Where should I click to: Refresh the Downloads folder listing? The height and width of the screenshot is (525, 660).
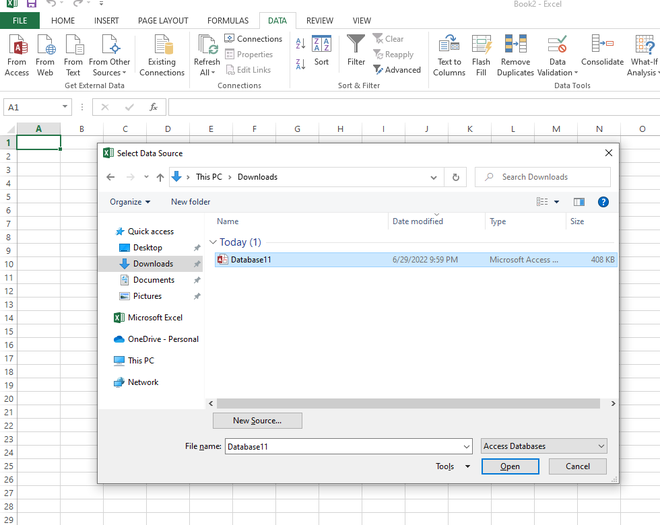(x=455, y=177)
